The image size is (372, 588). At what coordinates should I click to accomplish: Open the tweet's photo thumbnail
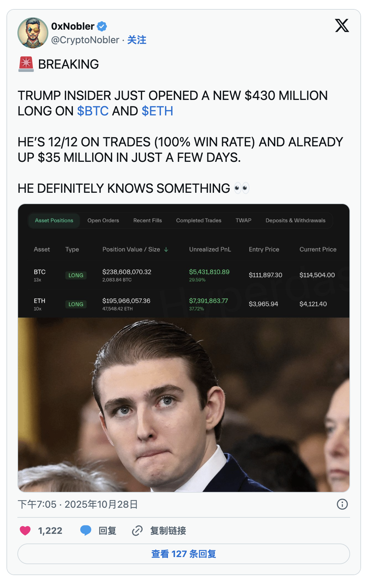click(184, 348)
